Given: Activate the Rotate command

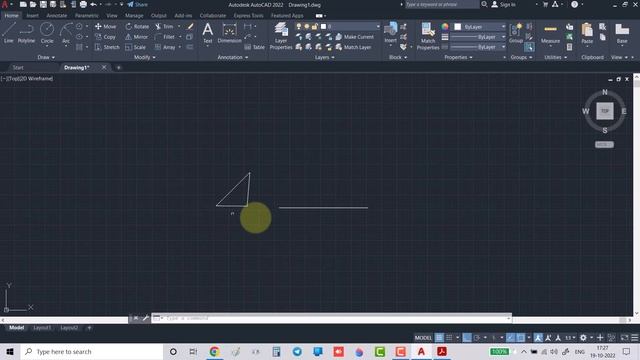Looking at the screenshot, I should 137,27.
